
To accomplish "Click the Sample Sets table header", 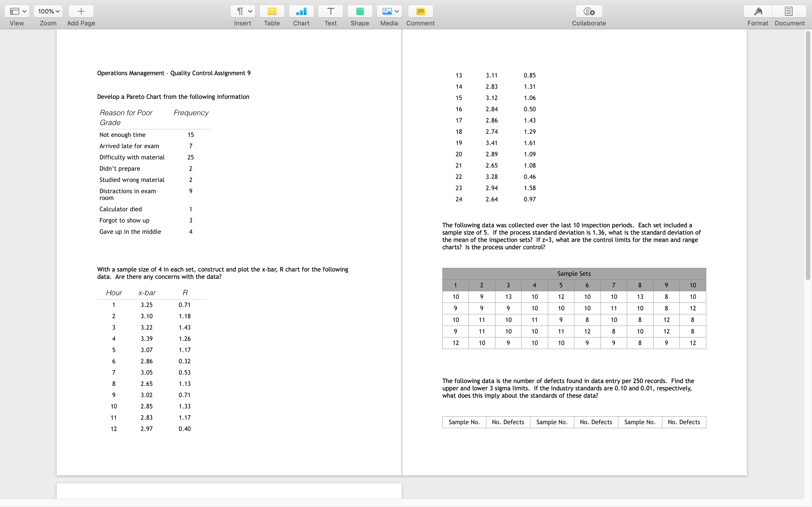I will click(574, 273).
